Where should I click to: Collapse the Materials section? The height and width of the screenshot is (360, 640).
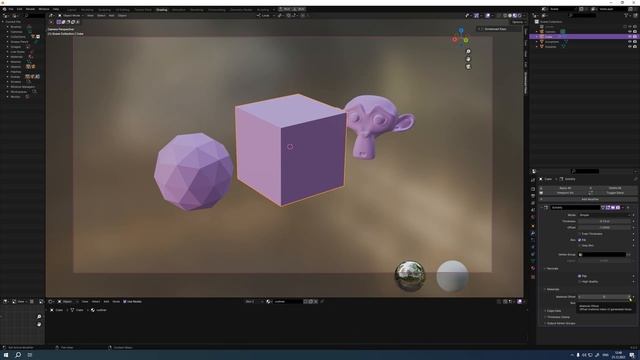552,289
